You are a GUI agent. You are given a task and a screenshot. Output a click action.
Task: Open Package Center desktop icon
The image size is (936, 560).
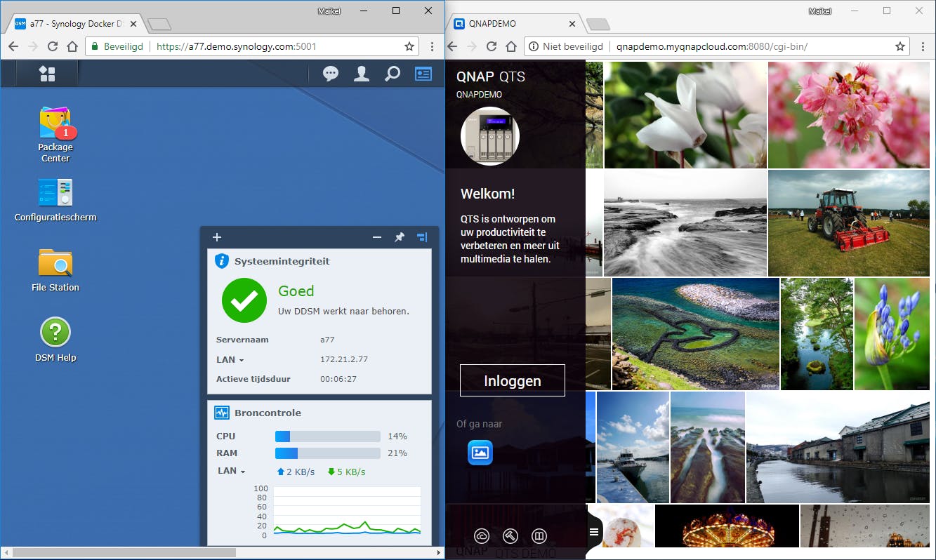click(x=55, y=135)
